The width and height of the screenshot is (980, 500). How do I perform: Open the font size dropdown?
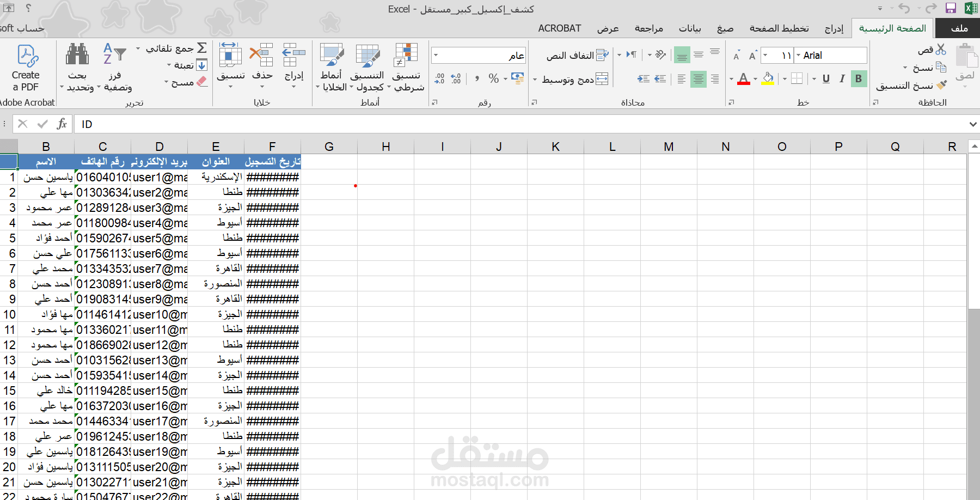[x=765, y=55]
